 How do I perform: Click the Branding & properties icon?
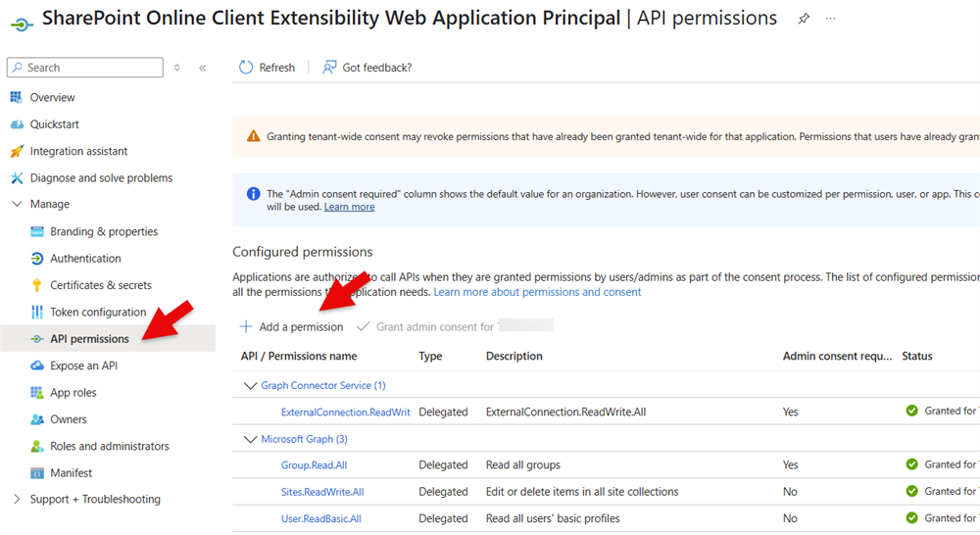coord(37,232)
